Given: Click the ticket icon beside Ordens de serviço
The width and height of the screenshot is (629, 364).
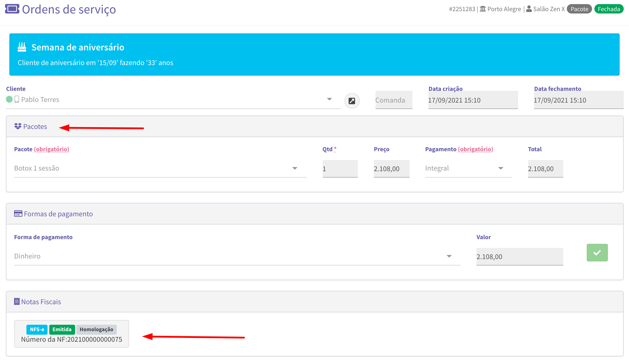Looking at the screenshot, I should pos(12,9).
